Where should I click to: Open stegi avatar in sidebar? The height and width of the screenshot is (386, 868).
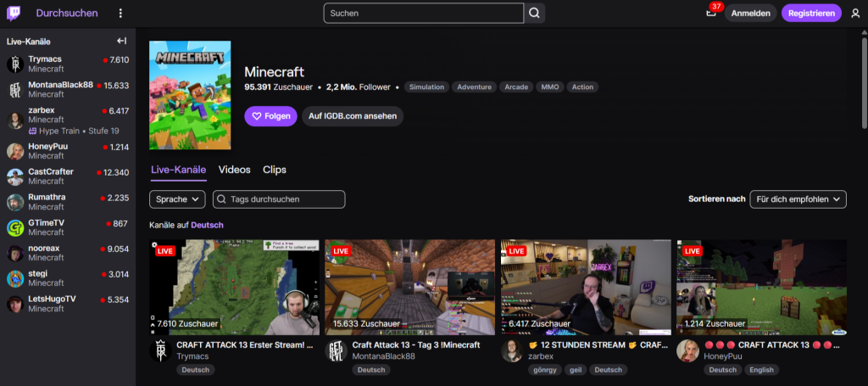(15, 278)
